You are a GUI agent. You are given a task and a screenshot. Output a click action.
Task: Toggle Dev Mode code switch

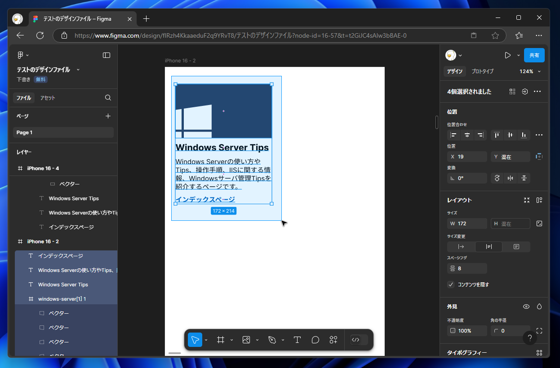click(x=359, y=340)
